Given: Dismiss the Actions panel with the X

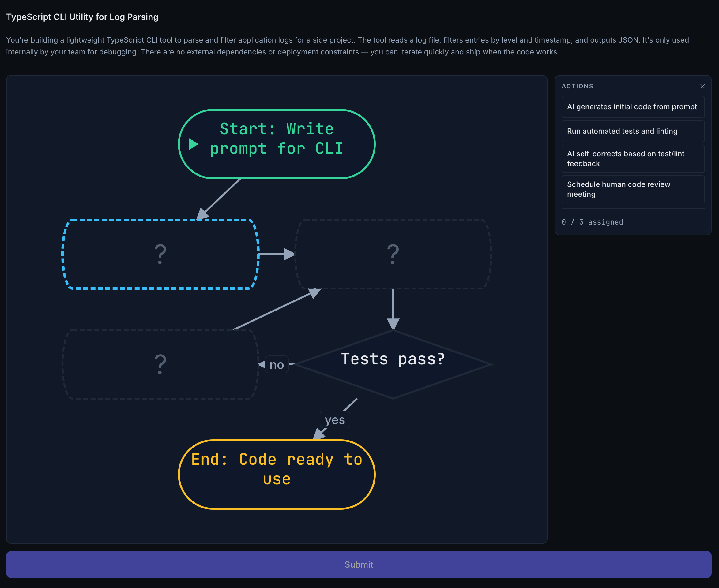Looking at the screenshot, I should click(702, 86).
